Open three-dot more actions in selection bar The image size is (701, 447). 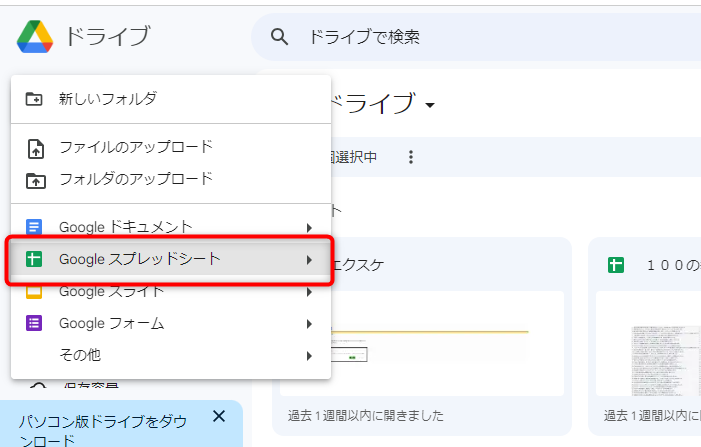coord(411,157)
